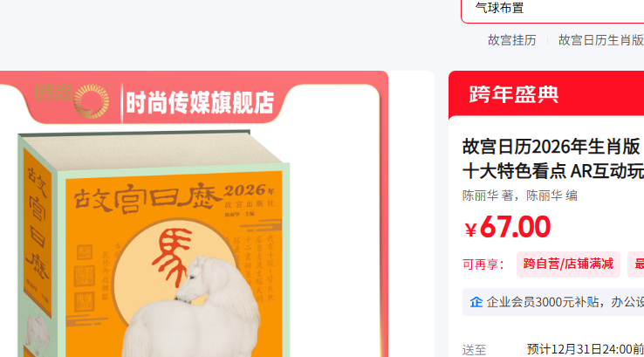Focus the search box containing 气球布置

[x=552, y=10]
